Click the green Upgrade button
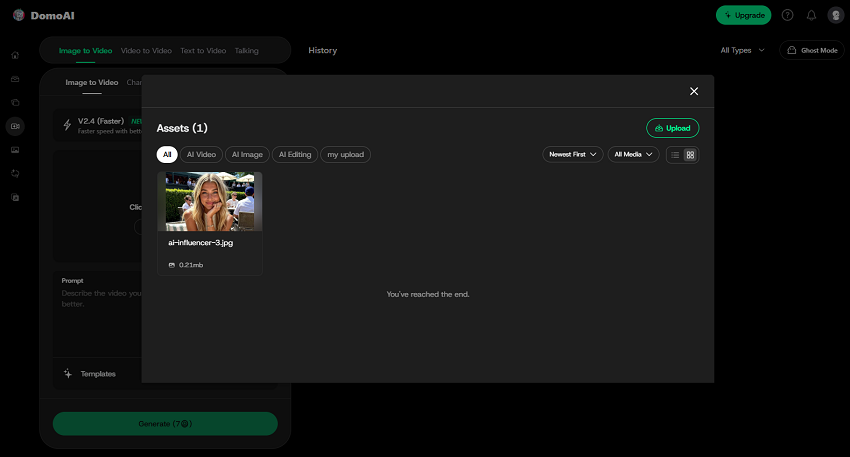This screenshot has height=457, width=850. click(x=743, y=15)
